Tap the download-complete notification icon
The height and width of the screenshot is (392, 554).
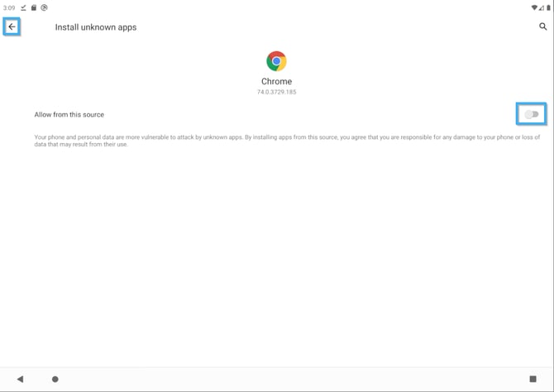click(23, 7)
